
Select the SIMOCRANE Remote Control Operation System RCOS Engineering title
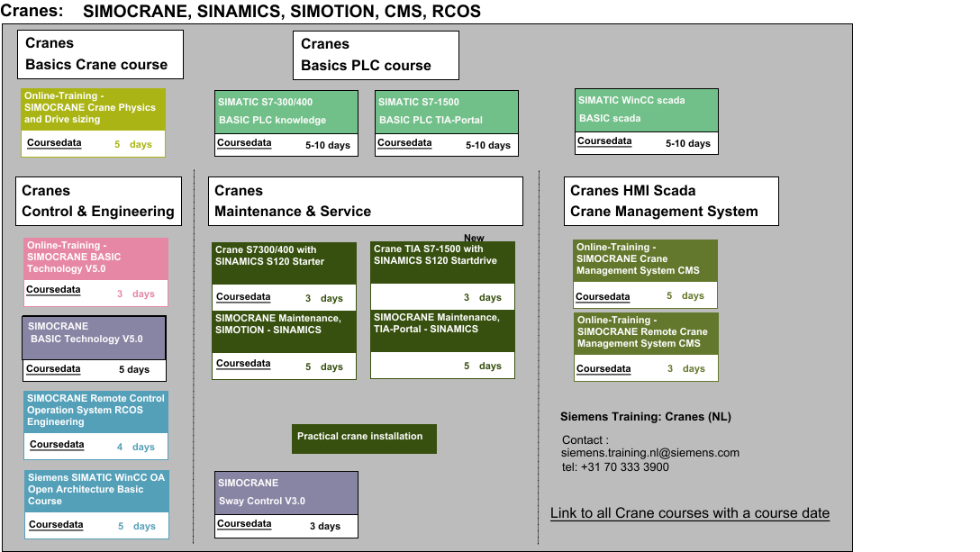(x=96, y=412)
